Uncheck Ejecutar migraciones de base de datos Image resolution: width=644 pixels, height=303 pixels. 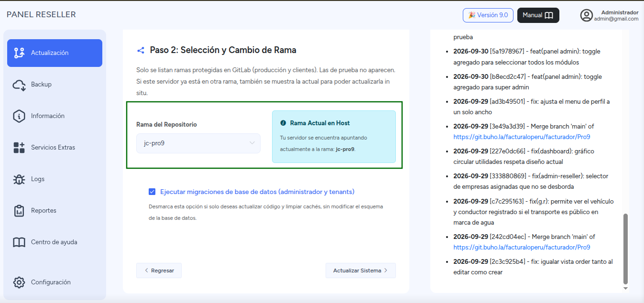[152, 192]
